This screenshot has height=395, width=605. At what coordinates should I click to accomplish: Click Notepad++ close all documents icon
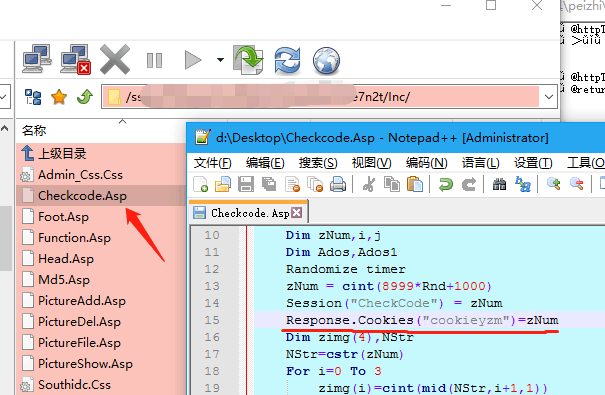[315, 184]
